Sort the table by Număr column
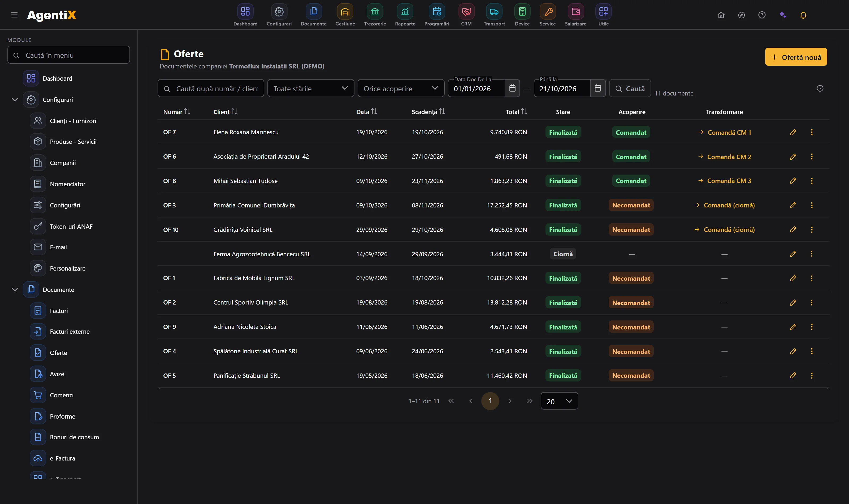The width and height of the screenshot is (849, 504). pos(177,112)
